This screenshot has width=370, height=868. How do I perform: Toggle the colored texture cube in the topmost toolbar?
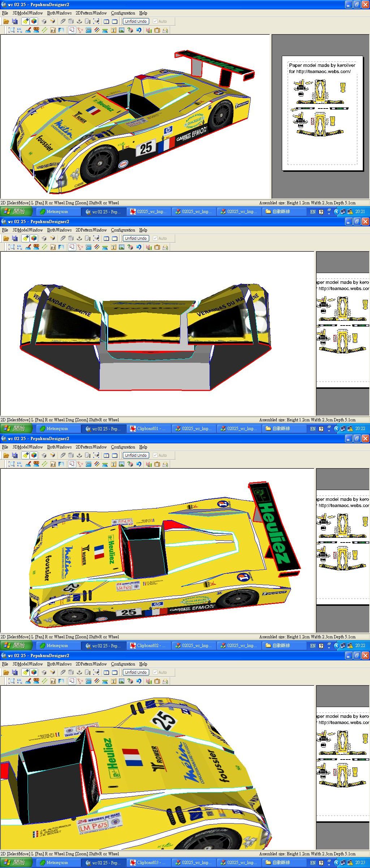pyautogui.click(x=34, y=21)
